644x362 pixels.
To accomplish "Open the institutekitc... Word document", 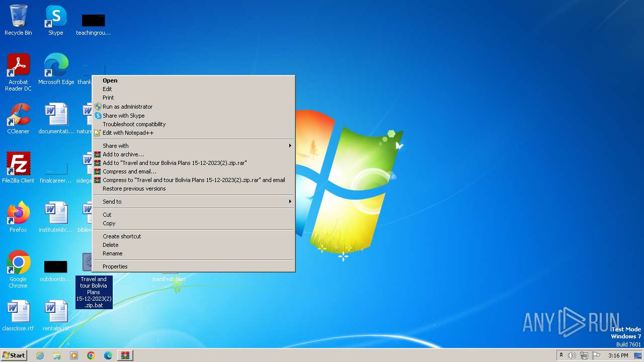I will (56, 217).
